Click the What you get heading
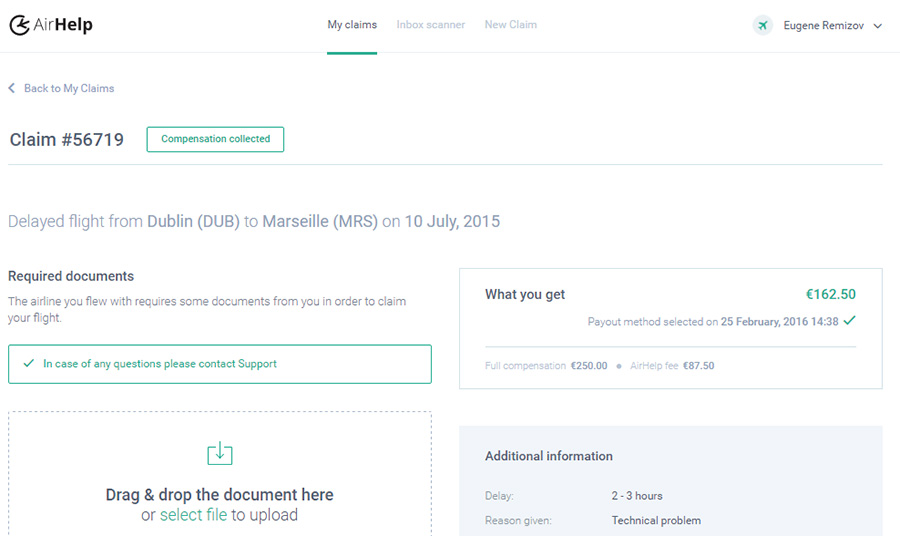The height and width of the screenshot is (536, 900). [525, 294]
